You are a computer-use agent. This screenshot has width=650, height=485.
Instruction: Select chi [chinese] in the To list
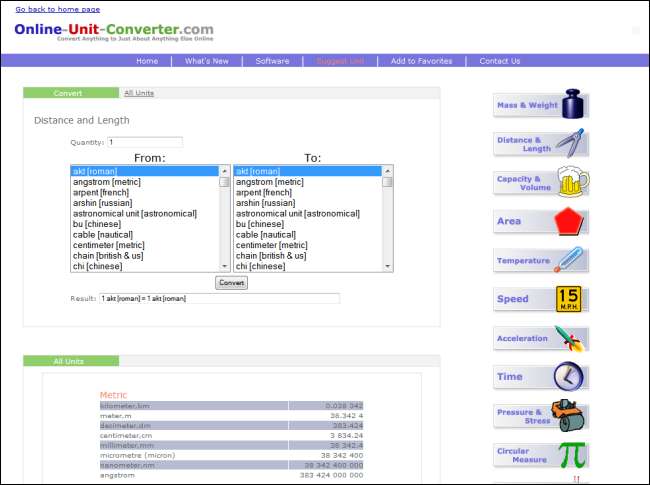(x=308, y=267)
